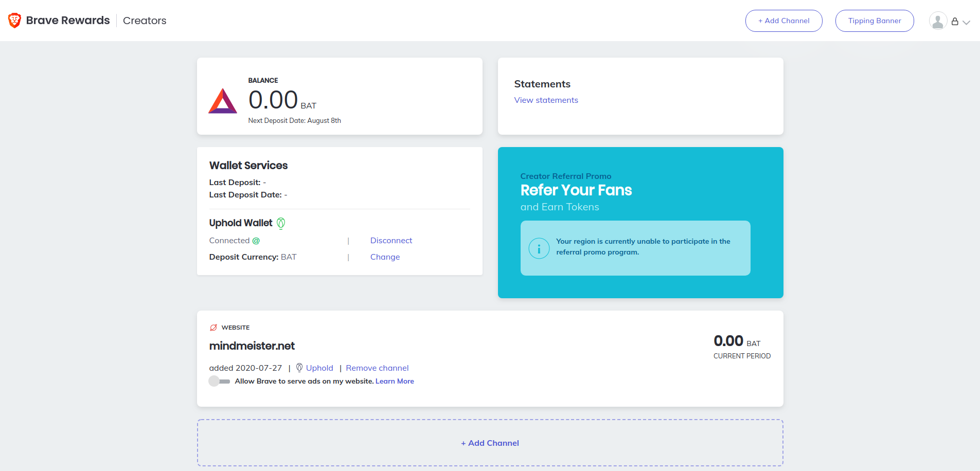Click the added 2020-07-27 date text
Screen dimensions: 980x471
245,368
